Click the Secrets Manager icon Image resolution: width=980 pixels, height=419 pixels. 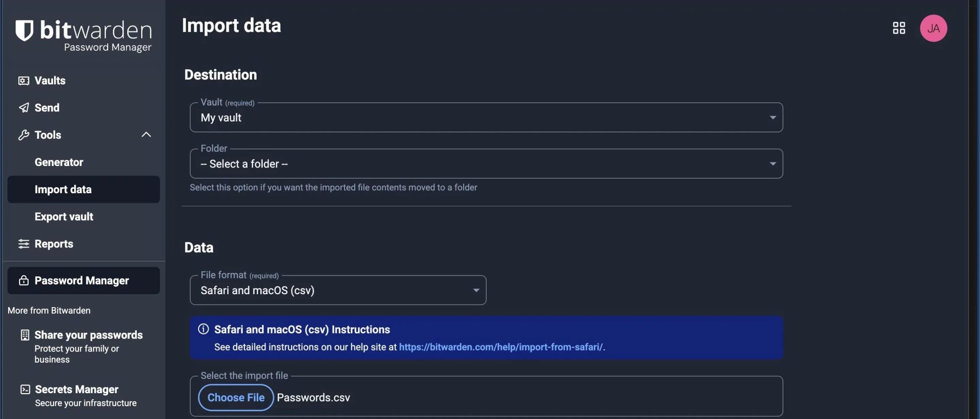[23, 389]
